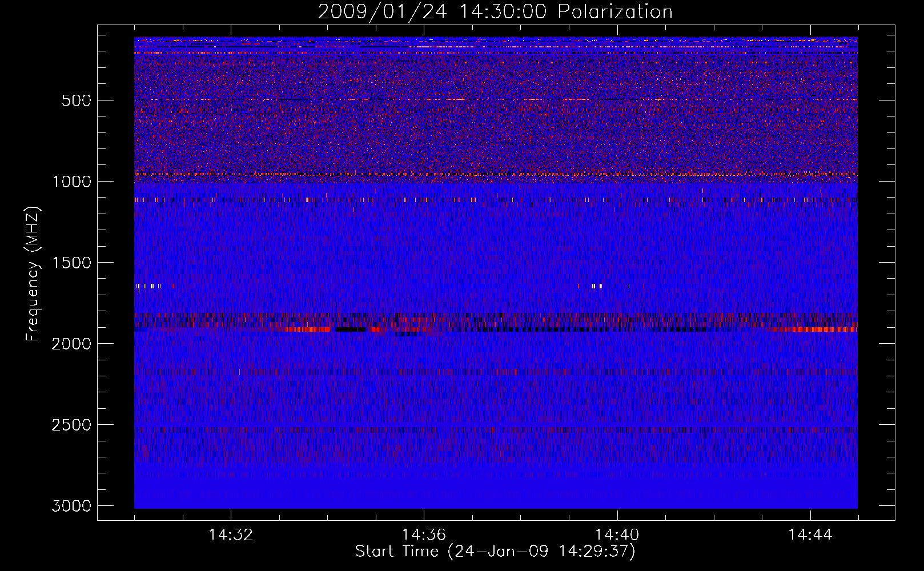Select the "Frequency (MHZ)" axis label
Screen dimensions: 924x571
33,274
